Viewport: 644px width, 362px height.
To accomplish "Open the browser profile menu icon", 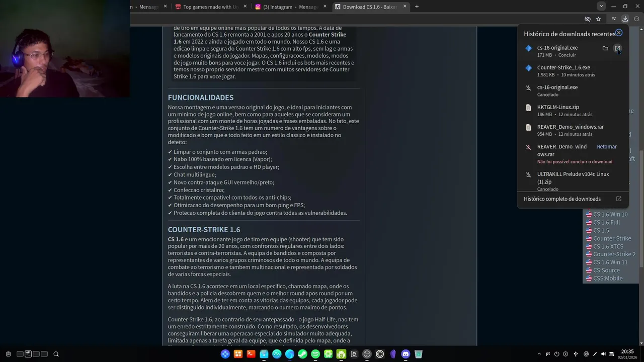I will click(x=636, y=19).
